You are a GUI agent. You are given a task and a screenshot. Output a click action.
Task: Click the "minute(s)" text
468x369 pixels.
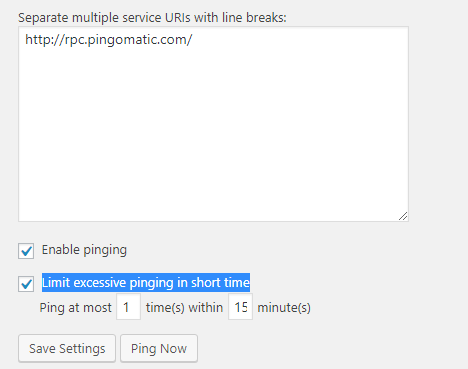coord(284,307)
